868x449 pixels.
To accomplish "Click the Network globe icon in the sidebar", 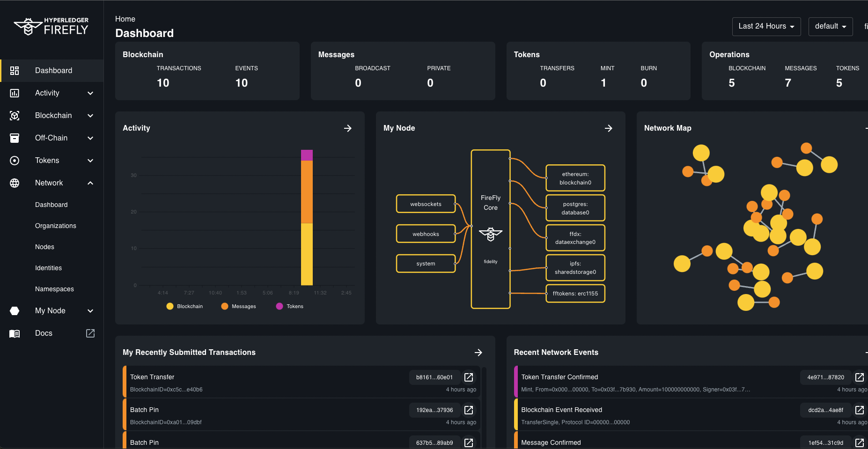I will 15,183.
